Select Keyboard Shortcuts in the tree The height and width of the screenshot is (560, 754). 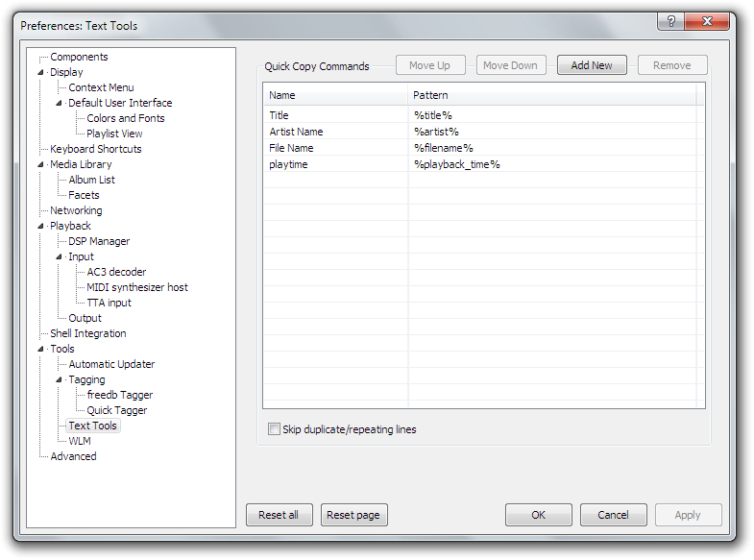(95, 149)
